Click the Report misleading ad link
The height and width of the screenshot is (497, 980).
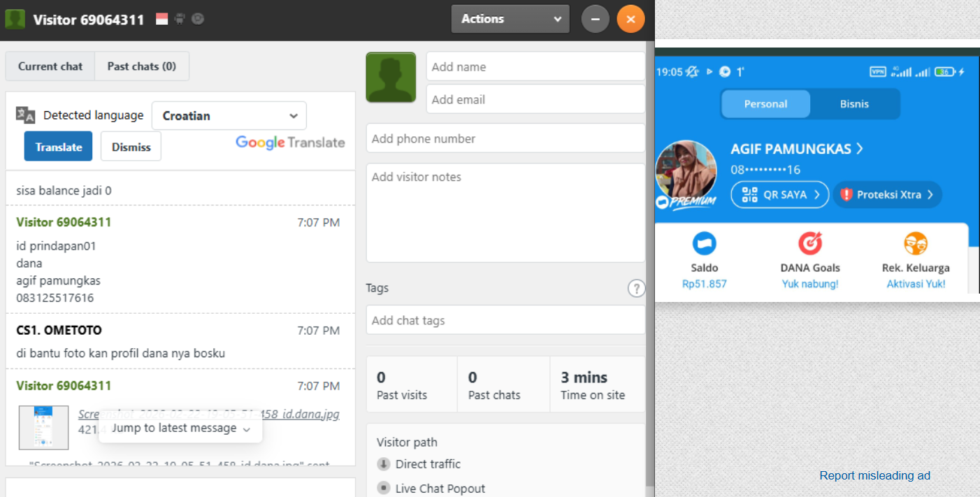pos(875,475)
